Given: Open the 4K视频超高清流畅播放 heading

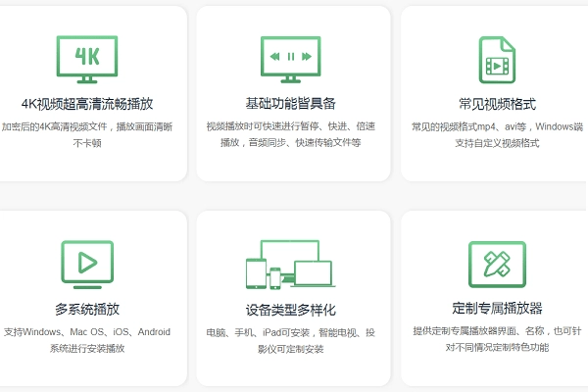Looking at the screenshot, I should tap(87, 103).
